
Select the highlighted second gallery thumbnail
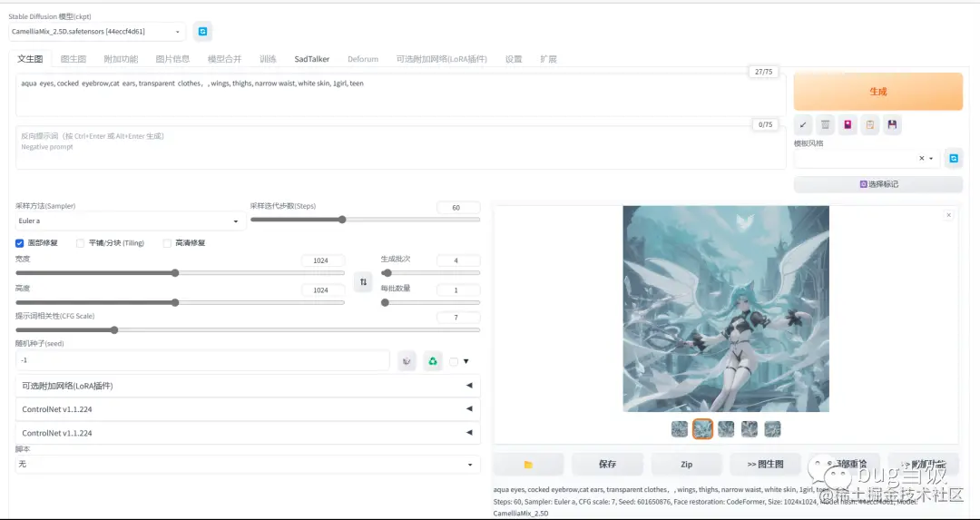pos(702,428)
